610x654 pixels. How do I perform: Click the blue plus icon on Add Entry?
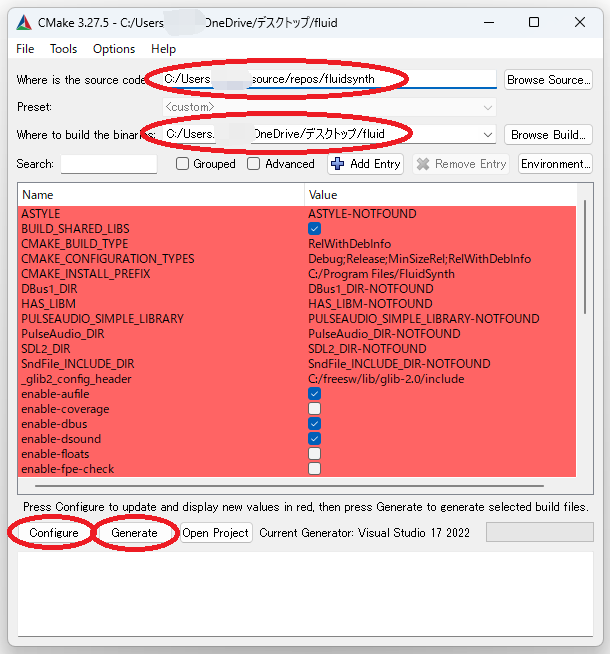[337, 164]
